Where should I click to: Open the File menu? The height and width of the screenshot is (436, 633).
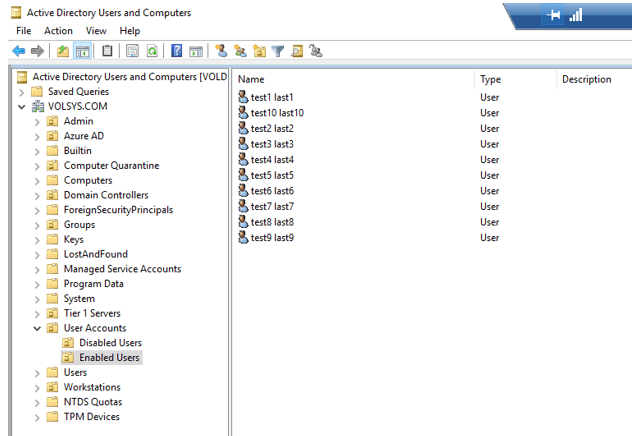(x=23, y=31)
